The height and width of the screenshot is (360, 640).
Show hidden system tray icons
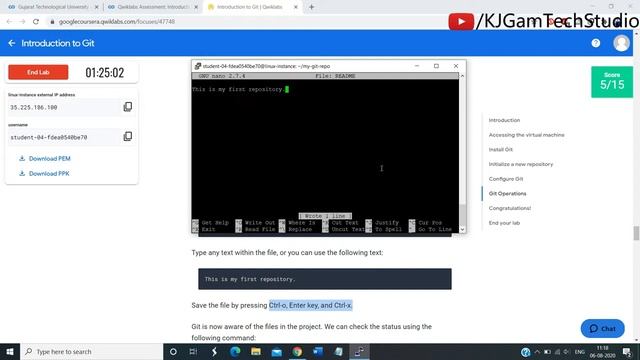point(537,351)
